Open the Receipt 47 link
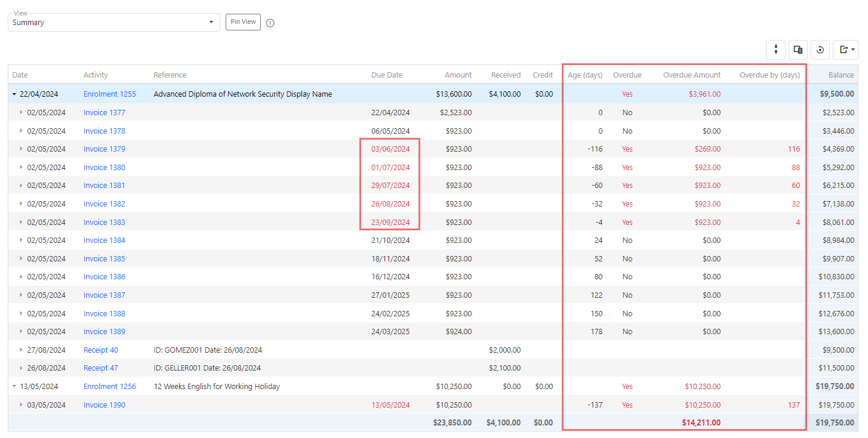The width and height of the screenshot is (868, 438). click(x=100, y=368)
